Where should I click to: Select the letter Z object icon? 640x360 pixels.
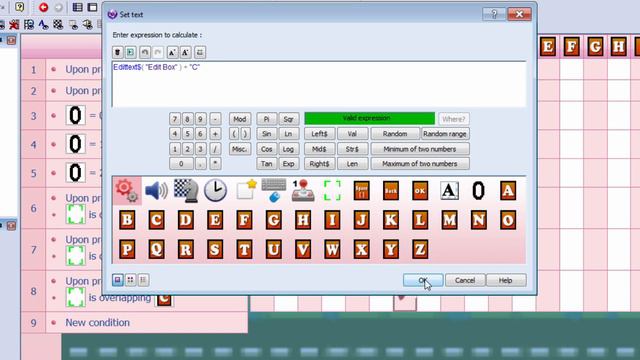[420, 249]
